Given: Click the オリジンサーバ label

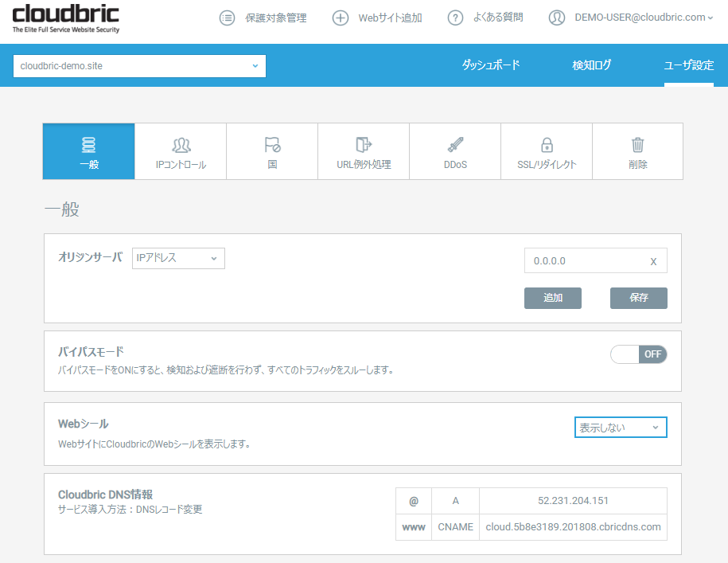Looking at the screenshot, I should [x=90, y=257].
